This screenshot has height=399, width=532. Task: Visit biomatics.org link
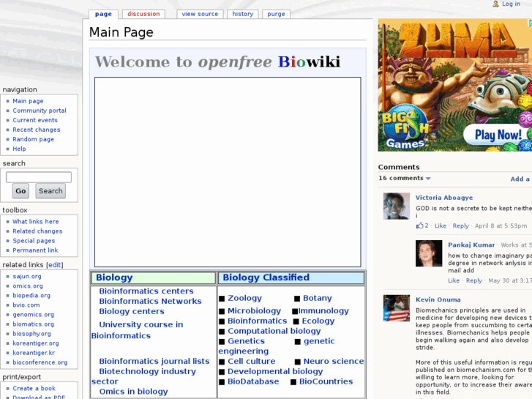pos(34,324)
